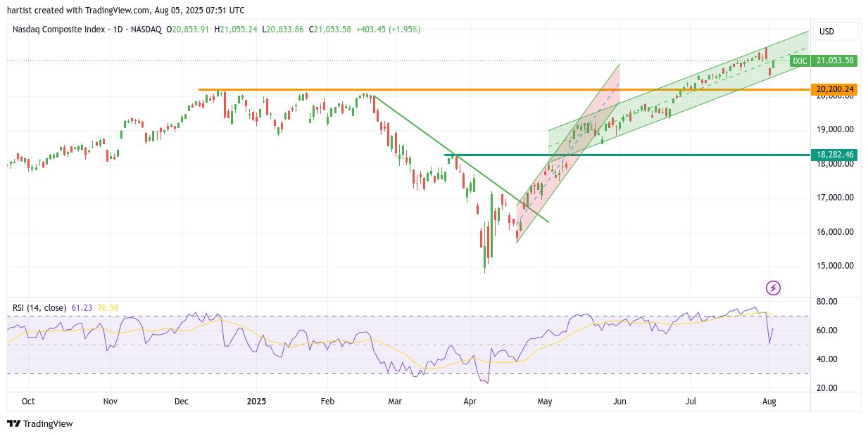The height and width of the screenshot is (436, 868).
Task: Click the Dec label on time axis
Action: 182,401
